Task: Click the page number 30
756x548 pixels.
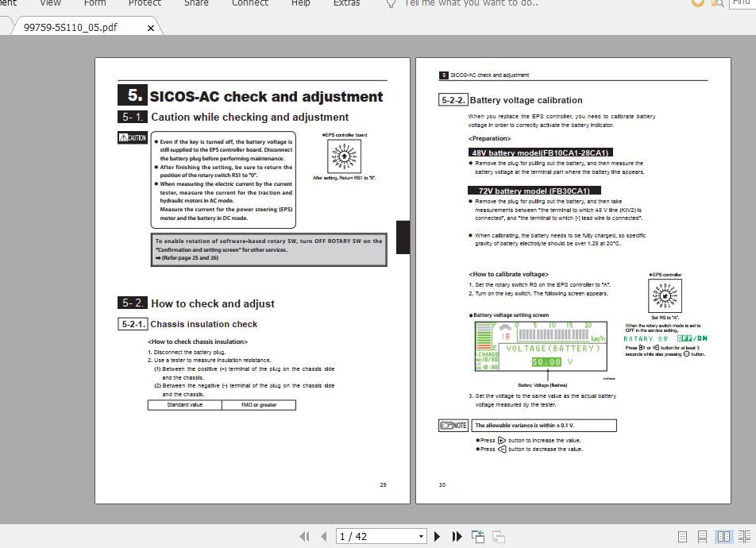Action: (442, 484)
